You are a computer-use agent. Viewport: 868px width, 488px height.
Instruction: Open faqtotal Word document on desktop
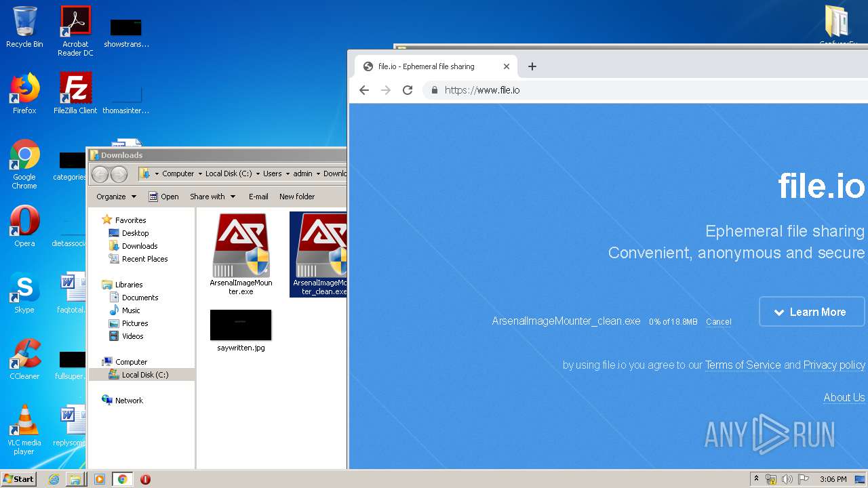click(x=71, y=293)
